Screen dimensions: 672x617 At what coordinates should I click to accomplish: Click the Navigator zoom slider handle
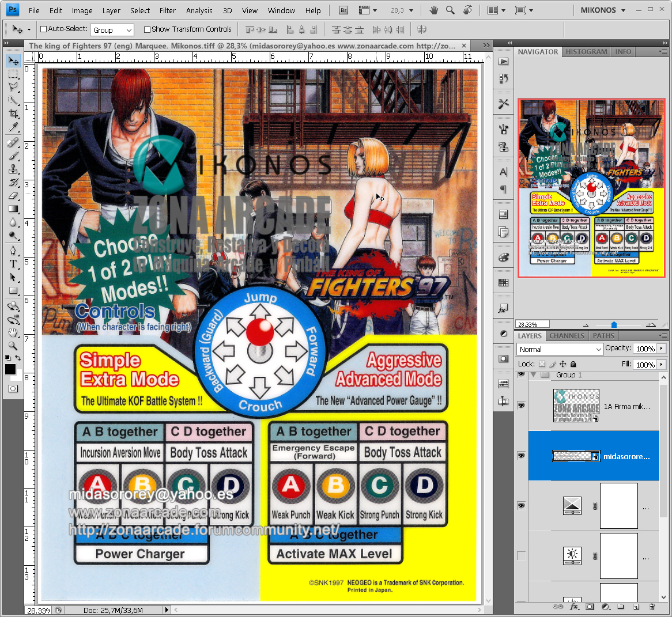(x=614, y=324)
